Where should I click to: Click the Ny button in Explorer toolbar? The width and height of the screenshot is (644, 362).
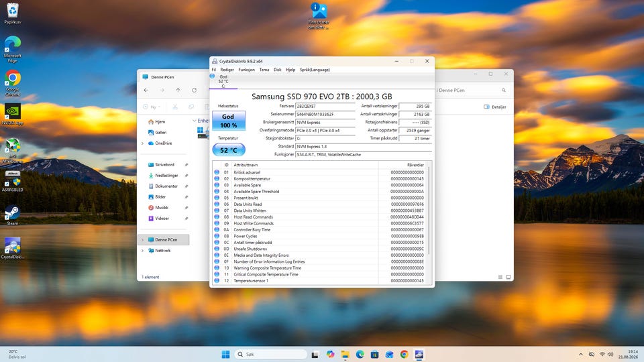click(x=152, y=107)
